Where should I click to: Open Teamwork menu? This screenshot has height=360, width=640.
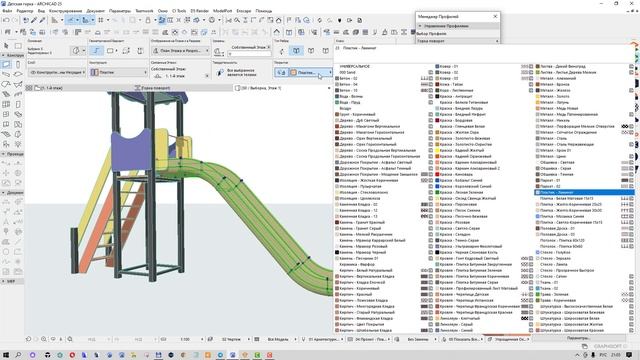pos(144,11)
